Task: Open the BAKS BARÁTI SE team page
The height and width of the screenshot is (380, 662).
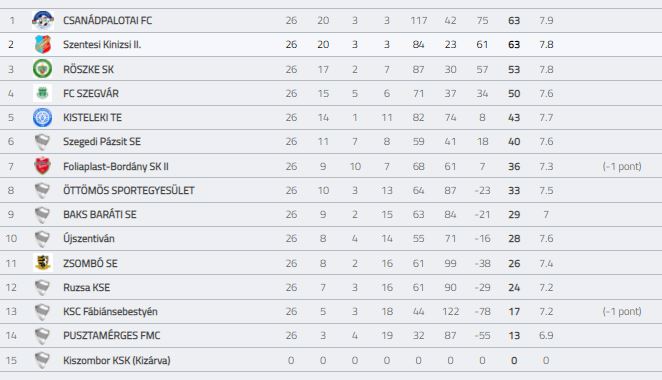Action: pos(100,214)
